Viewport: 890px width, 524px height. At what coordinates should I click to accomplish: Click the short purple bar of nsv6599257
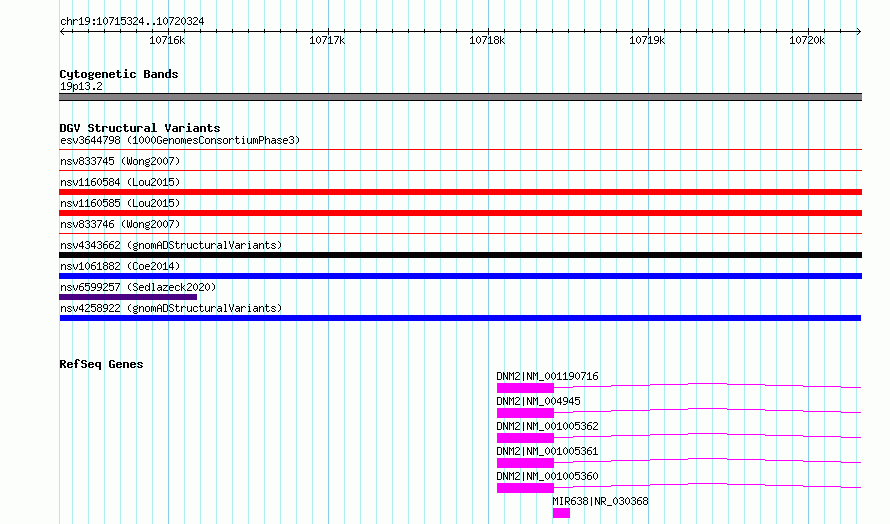point(128,297)
